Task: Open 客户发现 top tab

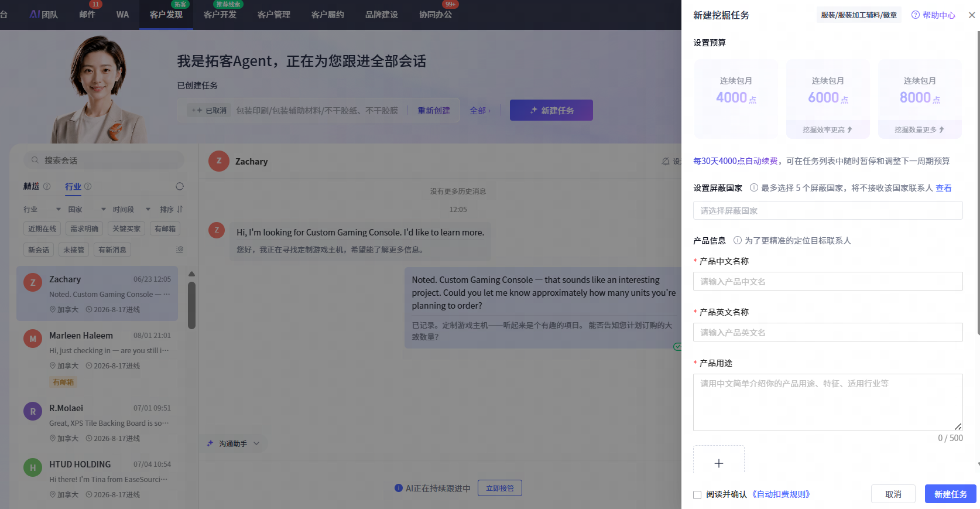Action: coord(166,15)
